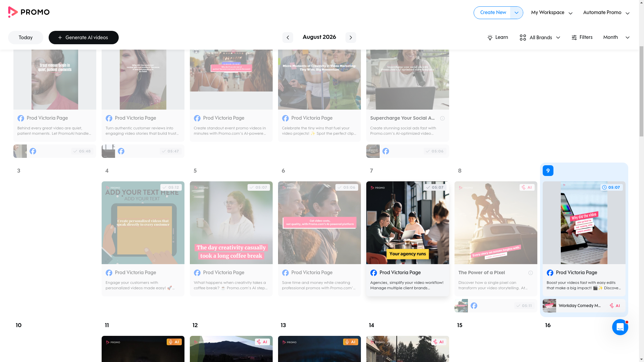Click Facebook icon on "Engage your customers" card
Image resolution: width=644 pixels, height=362 pixels.
[x=109, y=273]
